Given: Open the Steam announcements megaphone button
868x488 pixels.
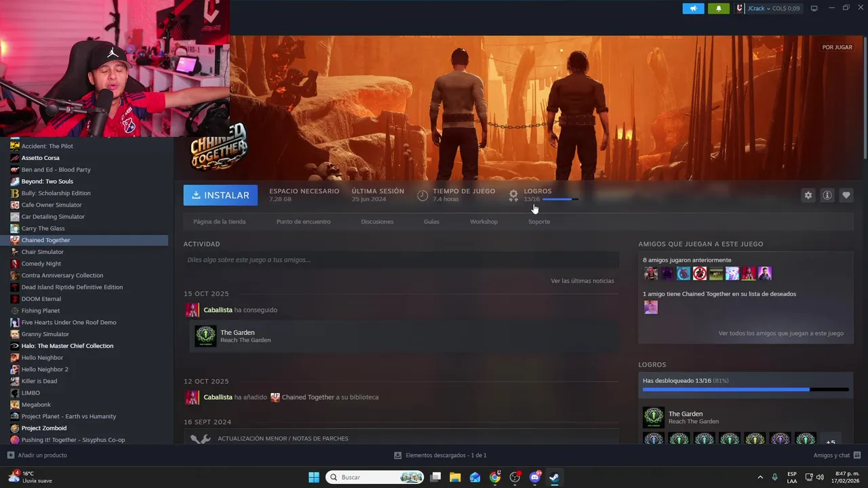Looking at the screenshot, I should [x=693, y=8].
